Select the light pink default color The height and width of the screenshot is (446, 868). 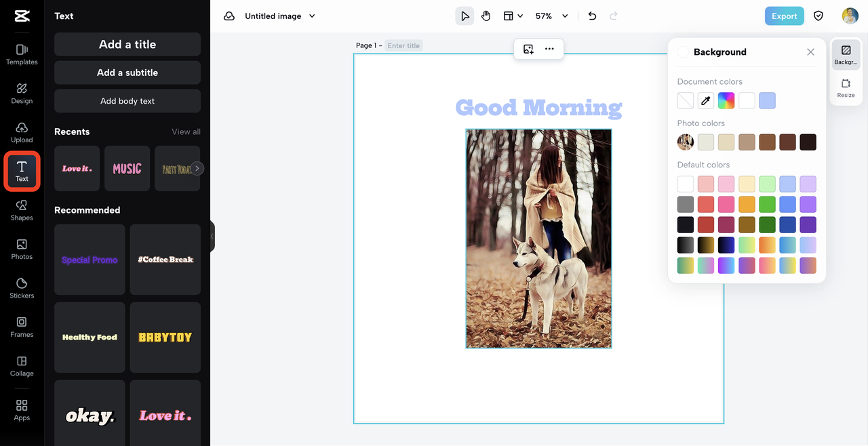726,184
